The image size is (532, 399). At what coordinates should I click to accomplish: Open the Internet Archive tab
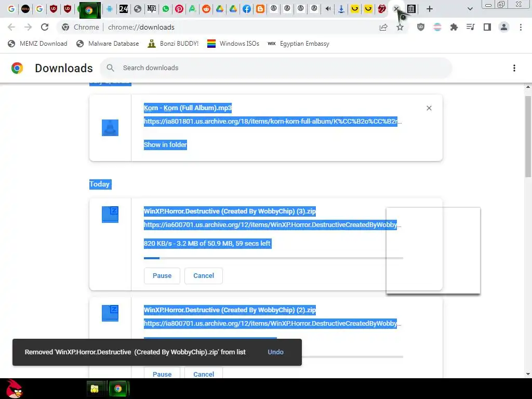pos(411,9)
